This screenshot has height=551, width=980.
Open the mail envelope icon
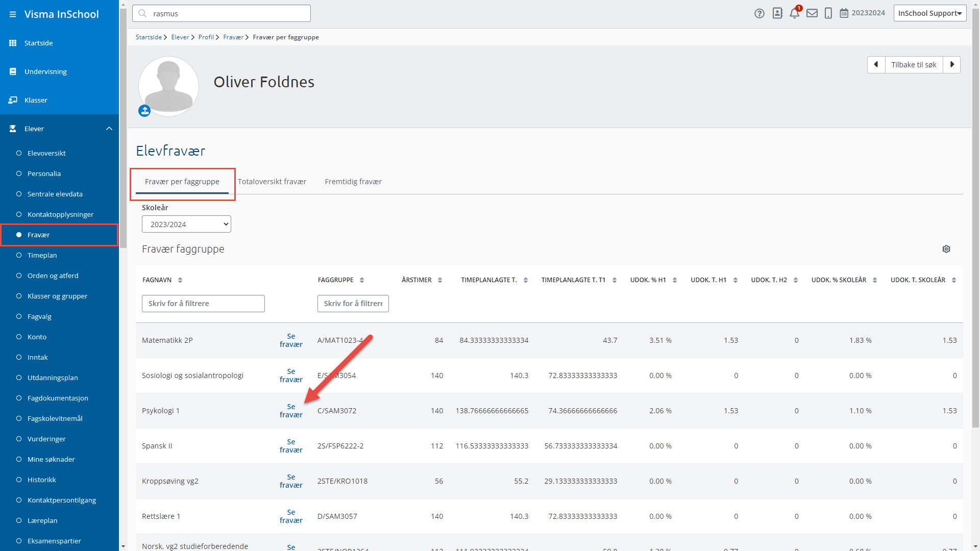pyautogui.click(x=812, y=13)
